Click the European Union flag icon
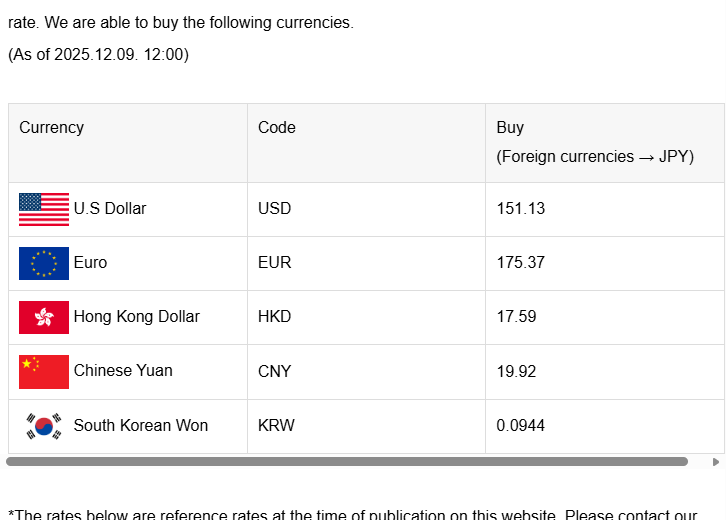Image resolution: width=726 pixels, height=520 pixels. click(x=44, y=263)
